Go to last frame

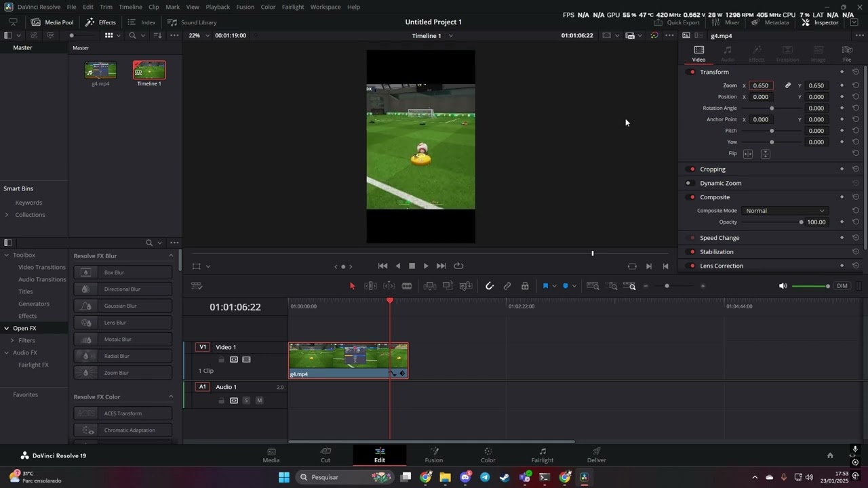[441, 266]
